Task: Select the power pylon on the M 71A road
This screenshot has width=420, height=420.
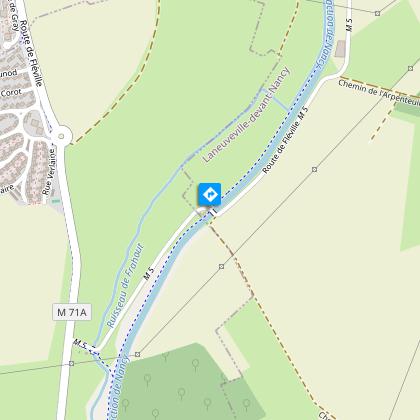Action: [x=71, y=363]
